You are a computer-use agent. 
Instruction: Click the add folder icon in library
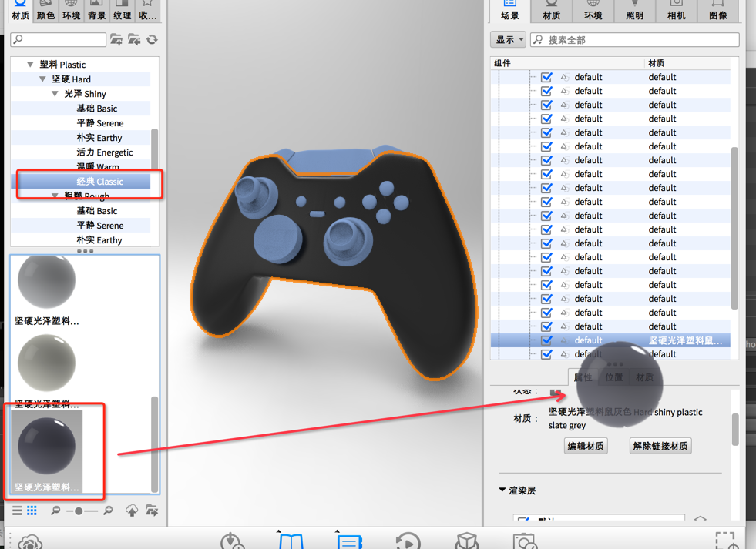click(116, 39)
